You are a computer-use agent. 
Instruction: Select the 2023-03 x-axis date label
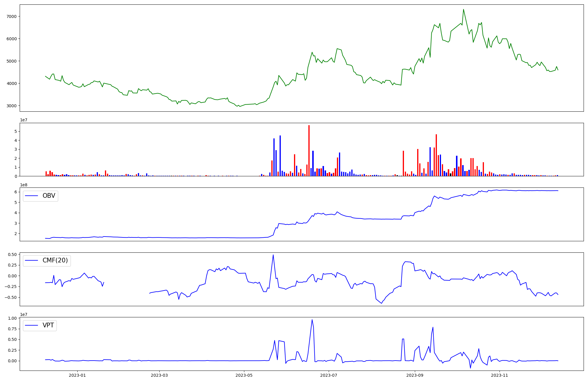click(159, 375)
